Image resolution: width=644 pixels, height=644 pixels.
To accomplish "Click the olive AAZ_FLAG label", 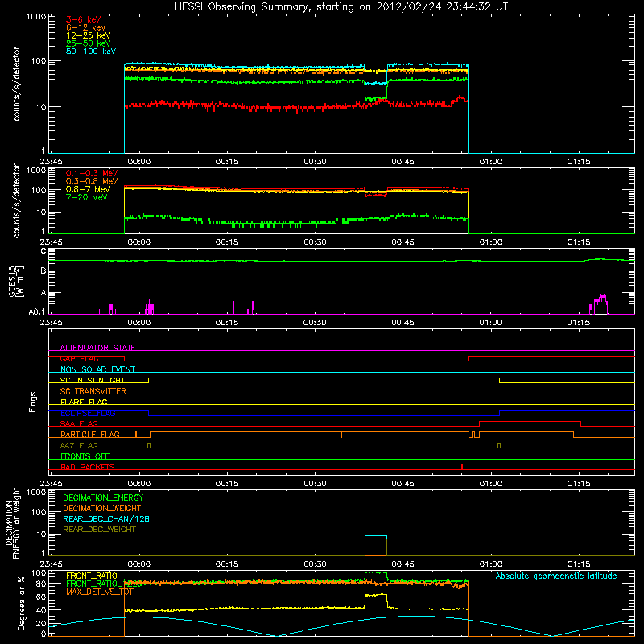I will [79, 445].
